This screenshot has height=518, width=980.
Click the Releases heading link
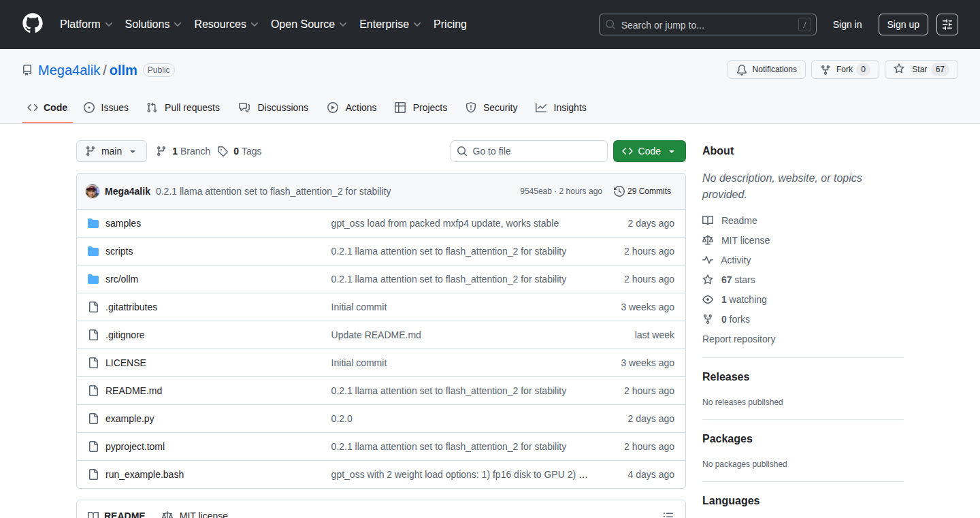point(726,376)
